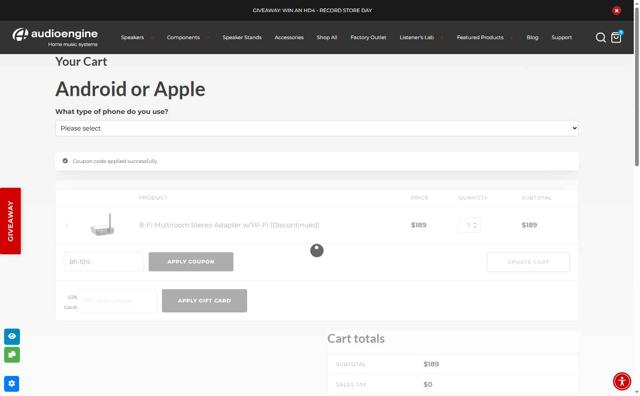The image size is (640, 396).
Task: Click the Apply Gift Card button
Action: (204, 300)
